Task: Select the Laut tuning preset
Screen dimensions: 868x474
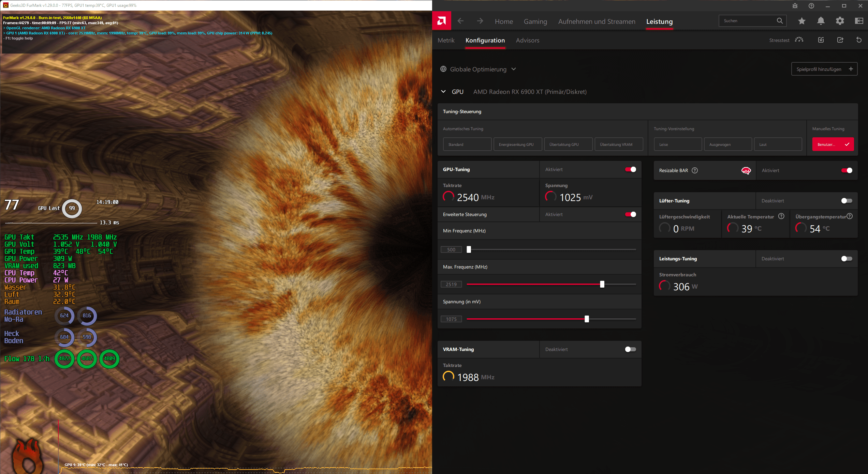Action: pyautogui.click(x=778, y=144)
